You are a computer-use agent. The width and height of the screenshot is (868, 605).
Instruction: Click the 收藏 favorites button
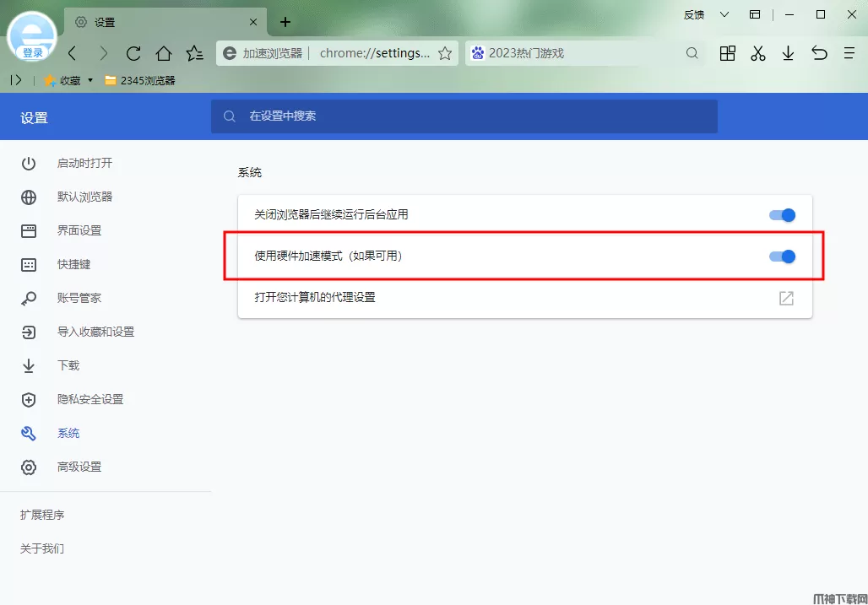click(62, 81)
